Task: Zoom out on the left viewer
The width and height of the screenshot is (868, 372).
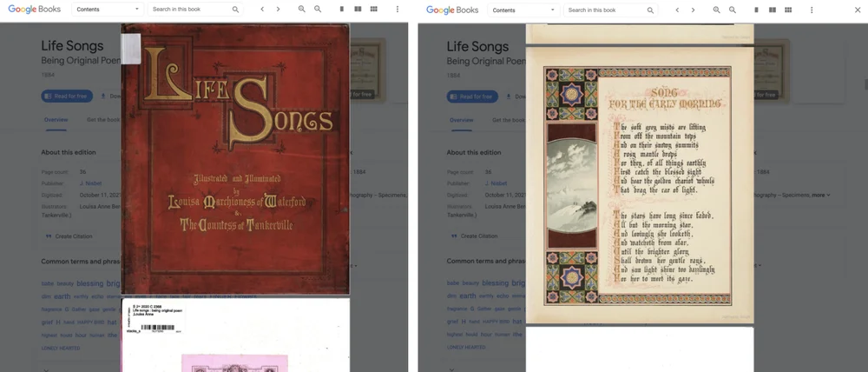Action: point(318,10)
